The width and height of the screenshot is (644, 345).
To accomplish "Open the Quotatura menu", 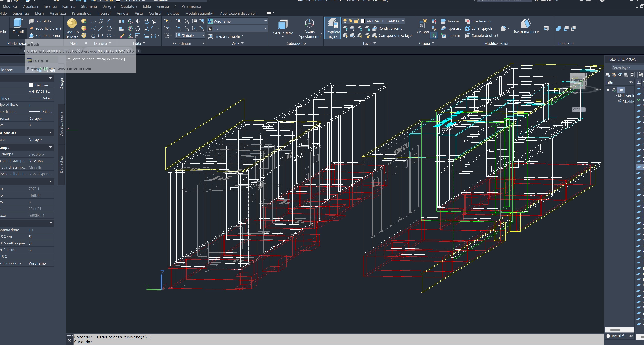I will coord(129,6).
